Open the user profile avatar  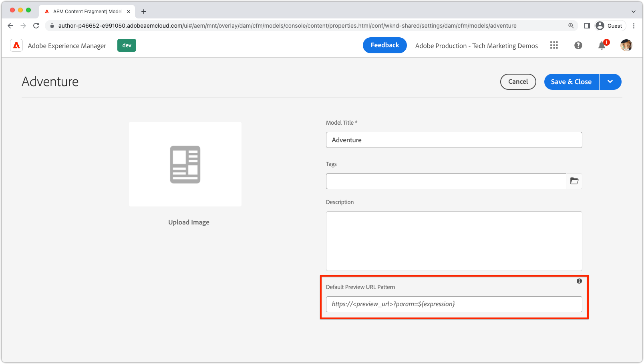coord(626,45)
